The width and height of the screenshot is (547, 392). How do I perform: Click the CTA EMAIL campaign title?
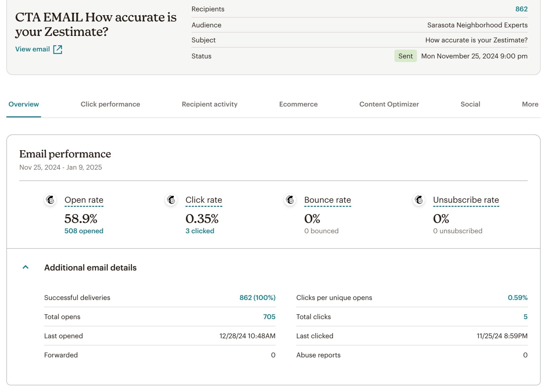[x=96, y=24]
